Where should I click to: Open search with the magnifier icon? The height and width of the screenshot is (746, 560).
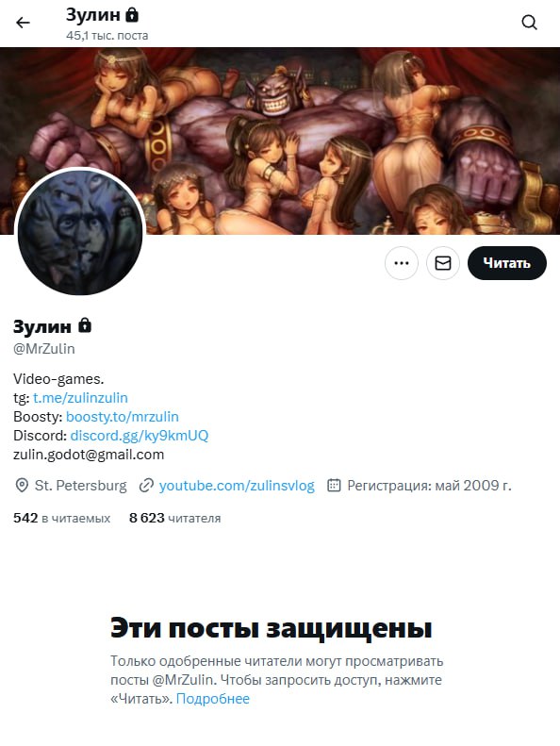pos(529,23)
